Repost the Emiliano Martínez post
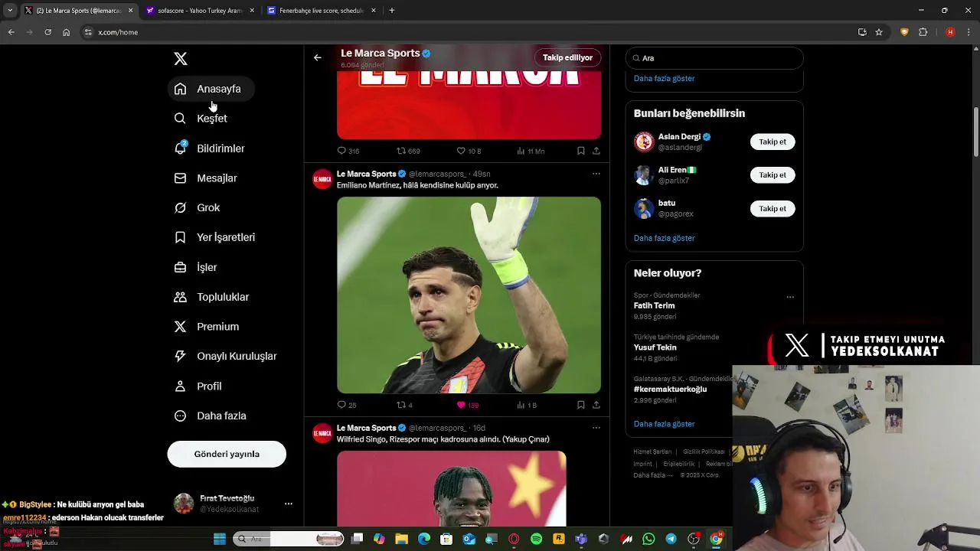The width and height of the screenshot is (980, 551). pos(401,405)
